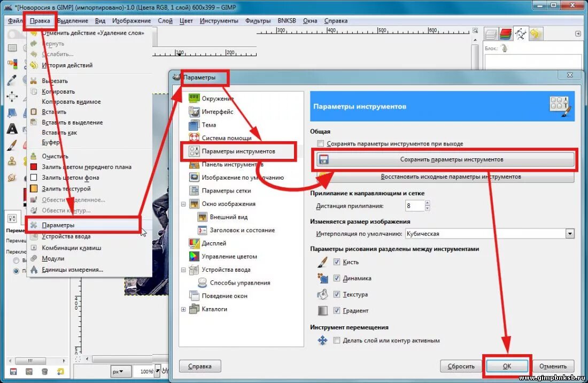This screenshot has width=588, height=383.
Task: Open the Справка menu in menu bar
Action: (x=336, y=21)
